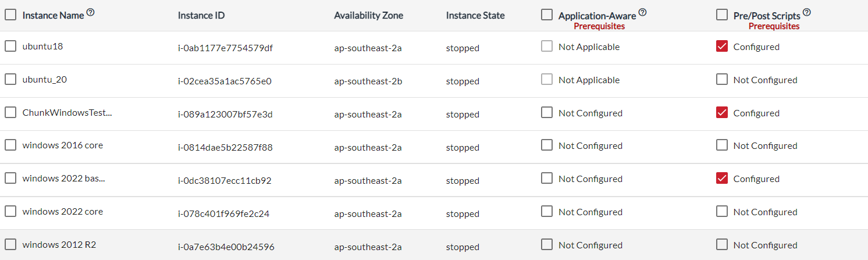Screen dimensions: 868x260
Task: Click the Instance Name help icon
Action: pos(90,12)
